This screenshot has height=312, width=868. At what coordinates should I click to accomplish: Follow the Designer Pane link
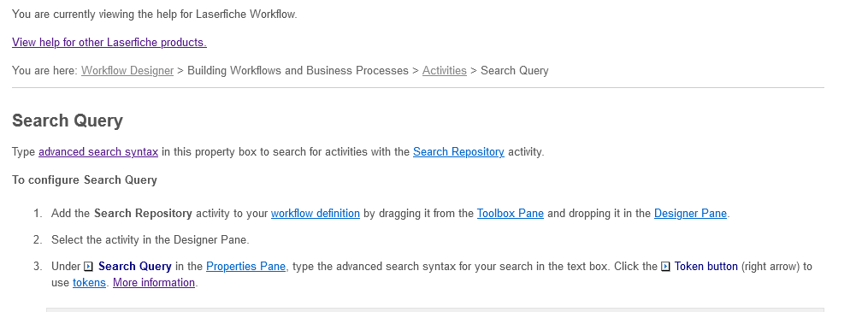point(690,213)
